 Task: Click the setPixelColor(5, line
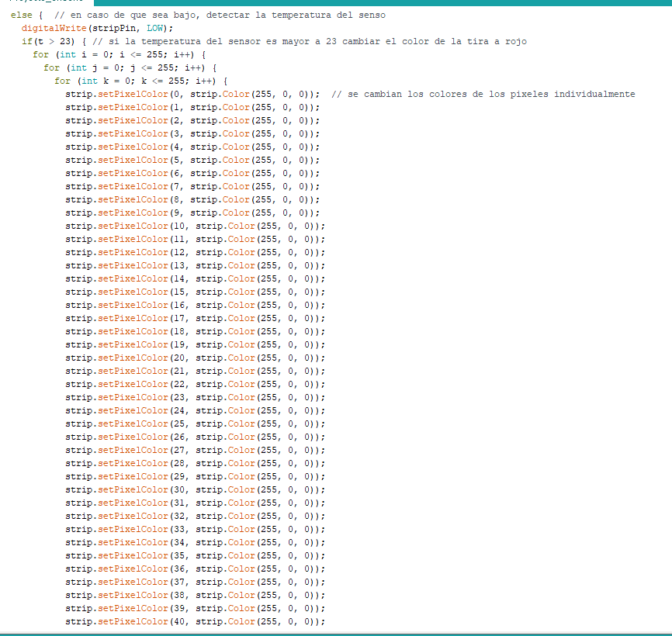(192, 161)
